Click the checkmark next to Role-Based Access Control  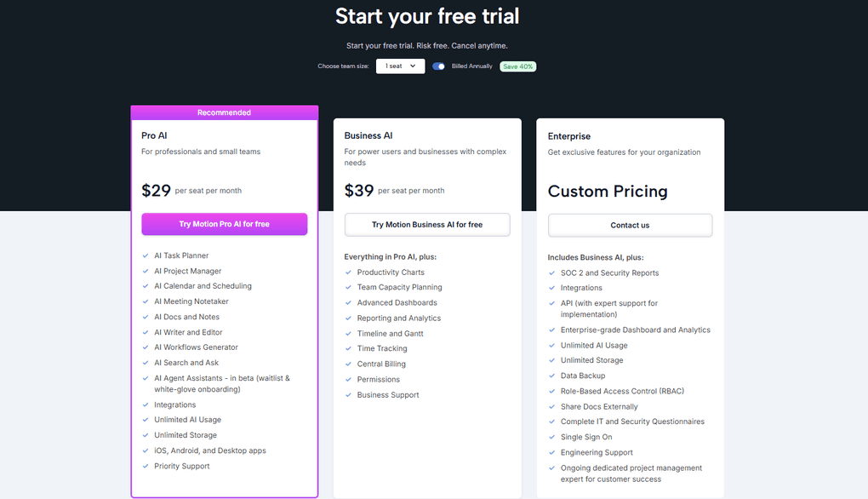point(551,391)
